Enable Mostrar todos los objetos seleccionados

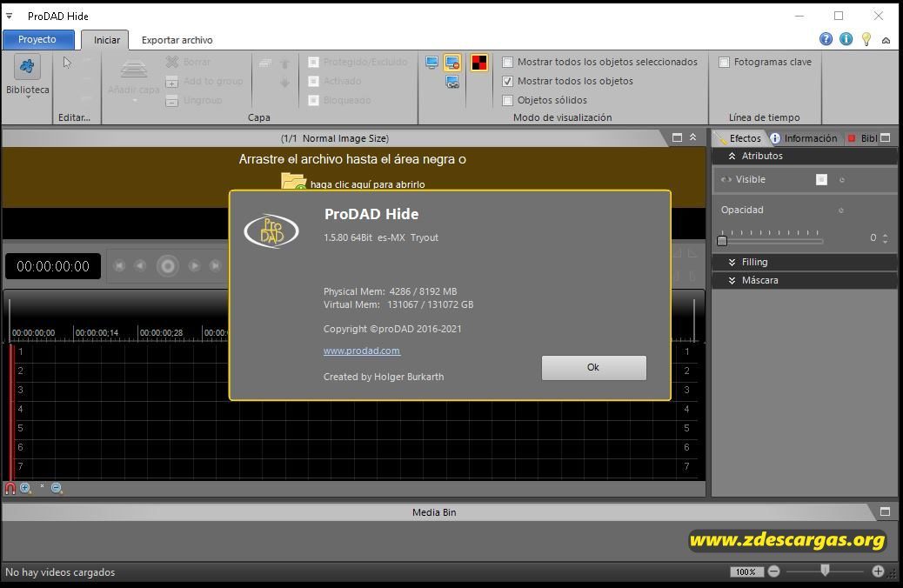point(507,63)
